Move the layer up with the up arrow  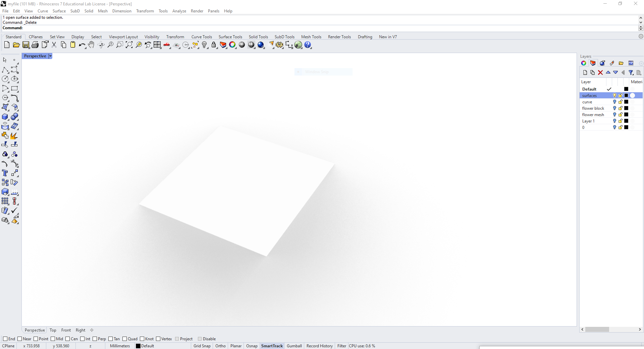coord(608,72)
